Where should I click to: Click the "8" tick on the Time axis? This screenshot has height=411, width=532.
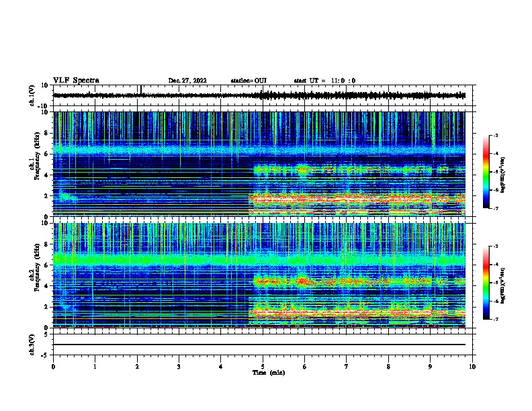tap(388, 367)
